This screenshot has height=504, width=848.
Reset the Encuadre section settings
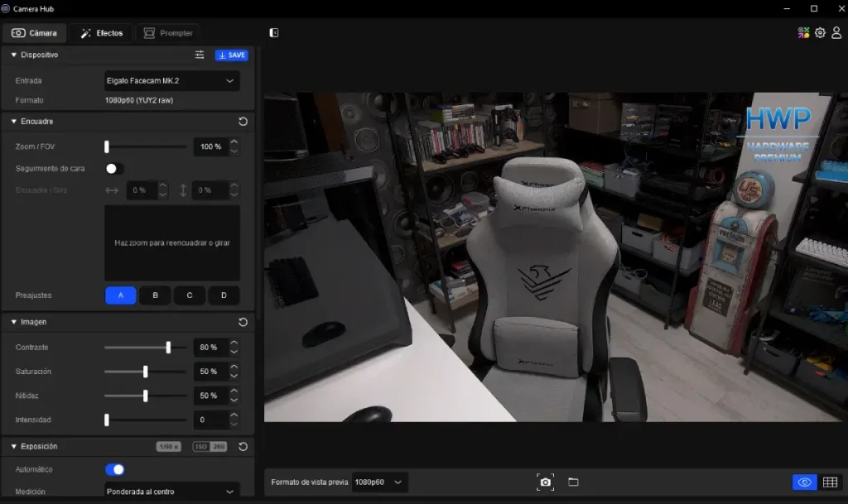(x=243, y=122)
